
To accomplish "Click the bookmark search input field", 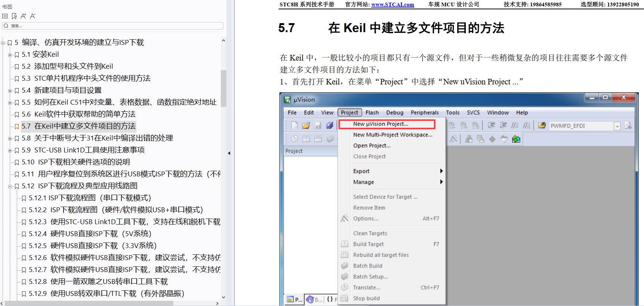I will coord(113,26).
